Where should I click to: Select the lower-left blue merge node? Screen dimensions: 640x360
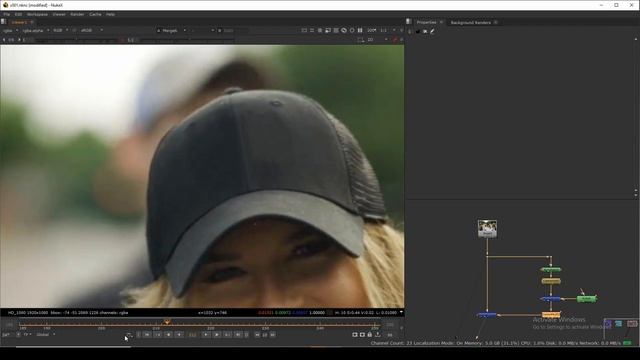tap(487, 315)
